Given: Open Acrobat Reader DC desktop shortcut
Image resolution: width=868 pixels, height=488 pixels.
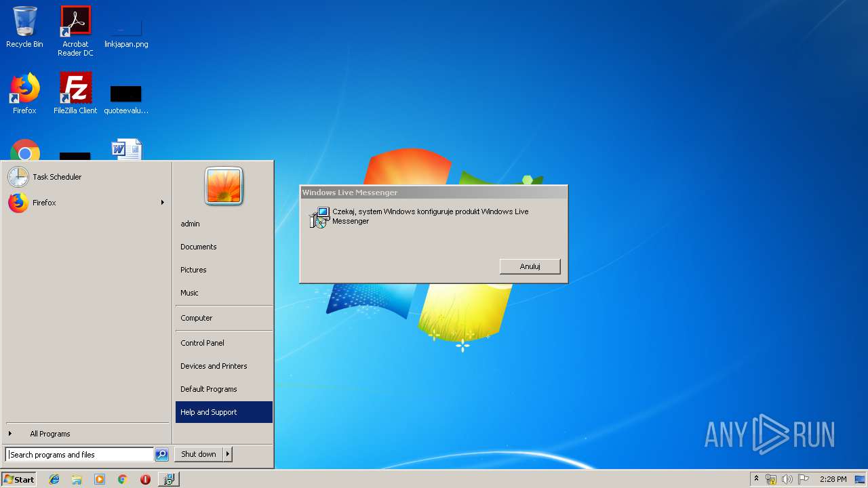Looking at the screenshot, I should [75, 31].
